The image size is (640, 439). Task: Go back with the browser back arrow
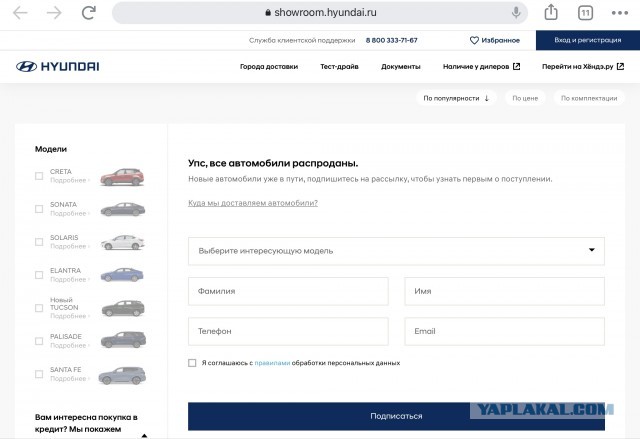click(20, 13)
